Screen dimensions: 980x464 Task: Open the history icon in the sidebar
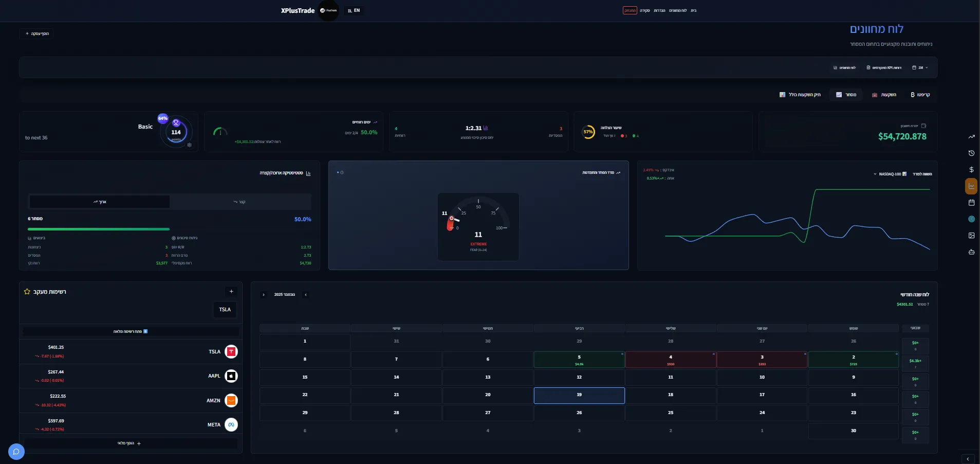(971, 153)
